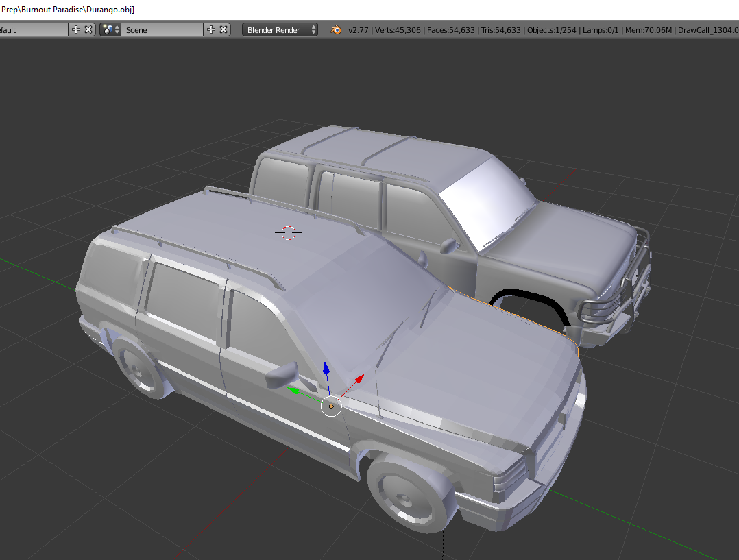This screenshot has height=560, width=739.
Task: Add a new screen layout next to Default
Action: click(75, 29)
